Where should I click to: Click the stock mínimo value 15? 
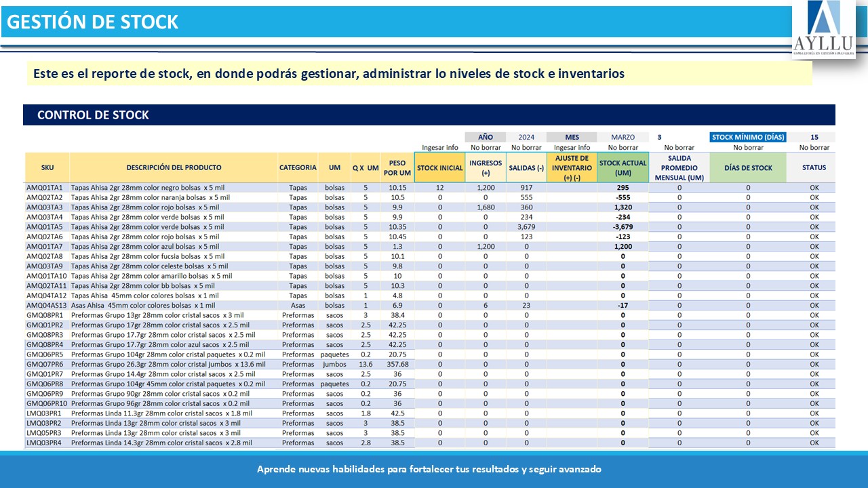(x=814, y=137)
